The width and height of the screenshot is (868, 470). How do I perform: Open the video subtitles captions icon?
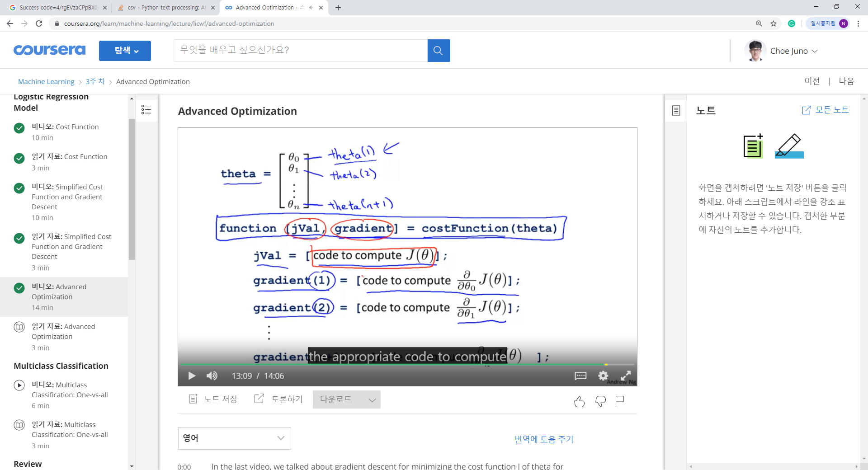click(x=580, y=376)
